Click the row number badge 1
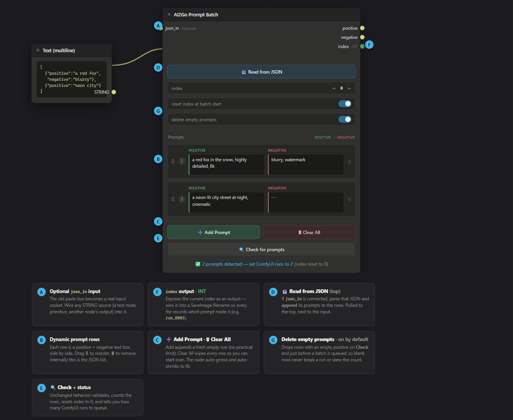 coord(182,161)
